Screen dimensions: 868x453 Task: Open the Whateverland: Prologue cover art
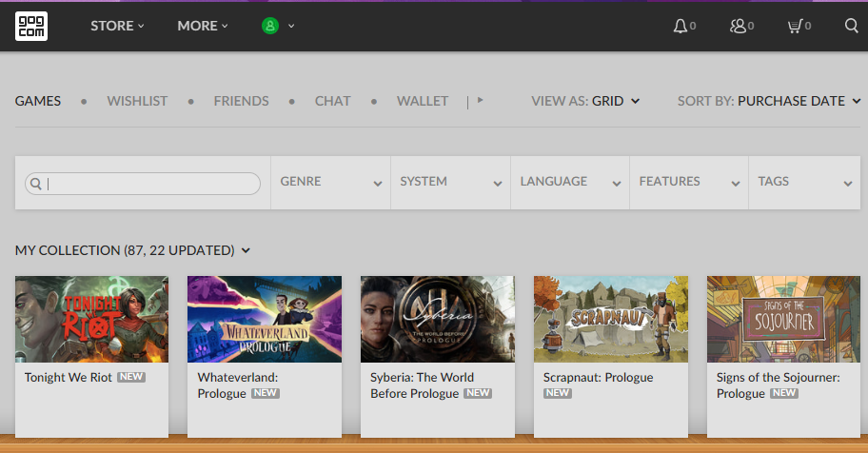pos(265,320)
